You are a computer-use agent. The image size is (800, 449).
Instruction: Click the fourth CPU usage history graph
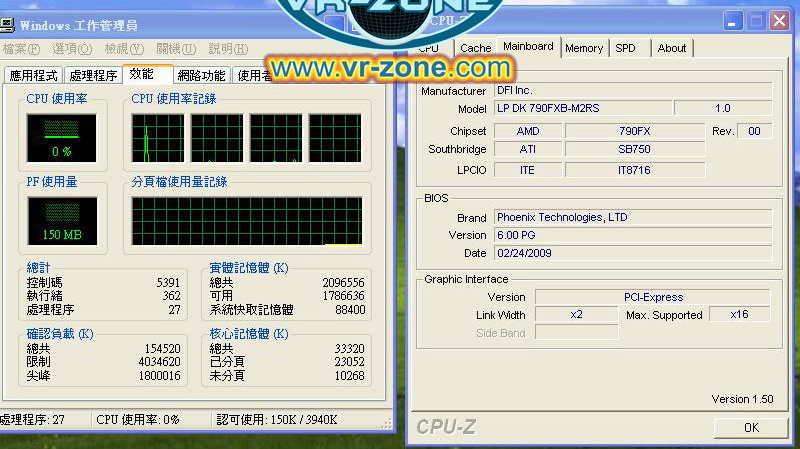pos(335,138)
